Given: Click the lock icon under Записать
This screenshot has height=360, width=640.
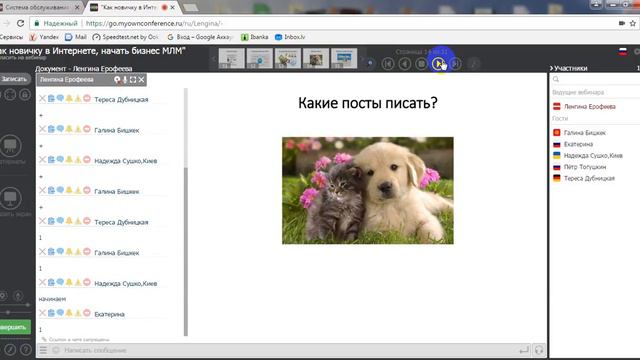Looking at the screenshot, I should click(x=25, y=95).
